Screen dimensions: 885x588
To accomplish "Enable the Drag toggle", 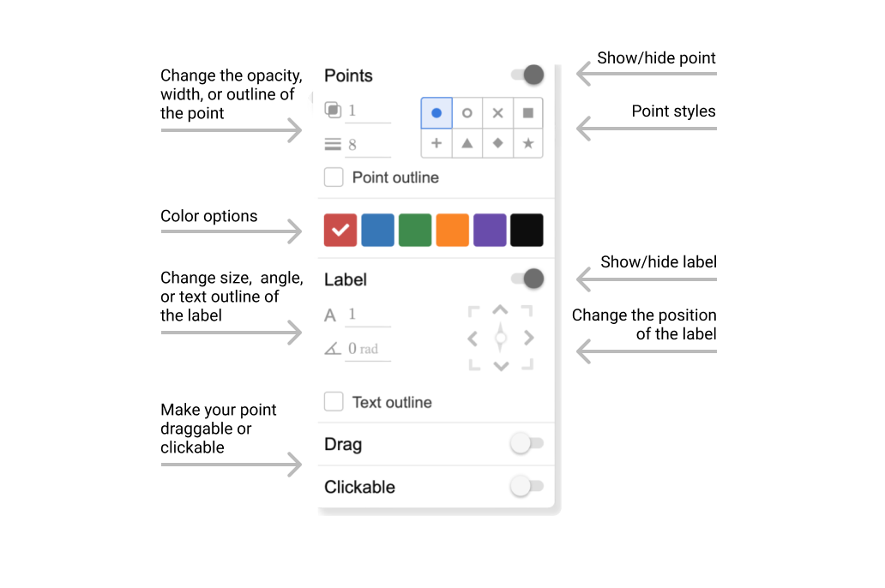I will point(526,444).
